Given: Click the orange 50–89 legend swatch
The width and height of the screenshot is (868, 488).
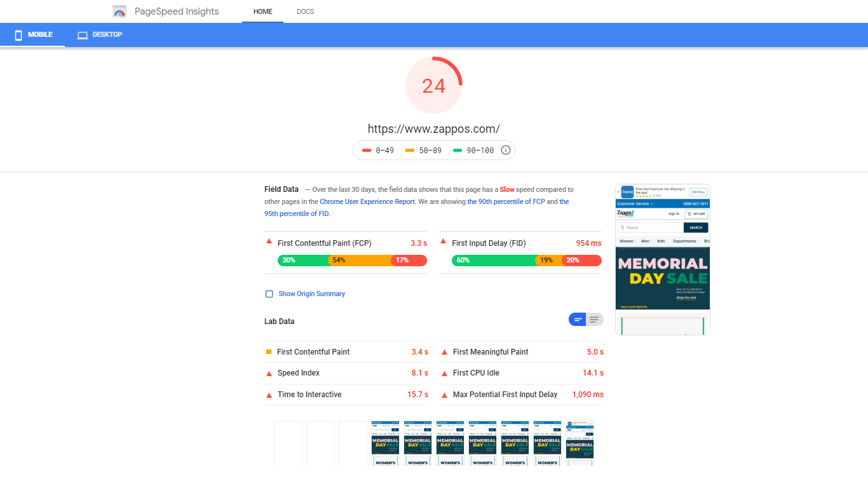Looking at the screenshot, I should 410,151.
